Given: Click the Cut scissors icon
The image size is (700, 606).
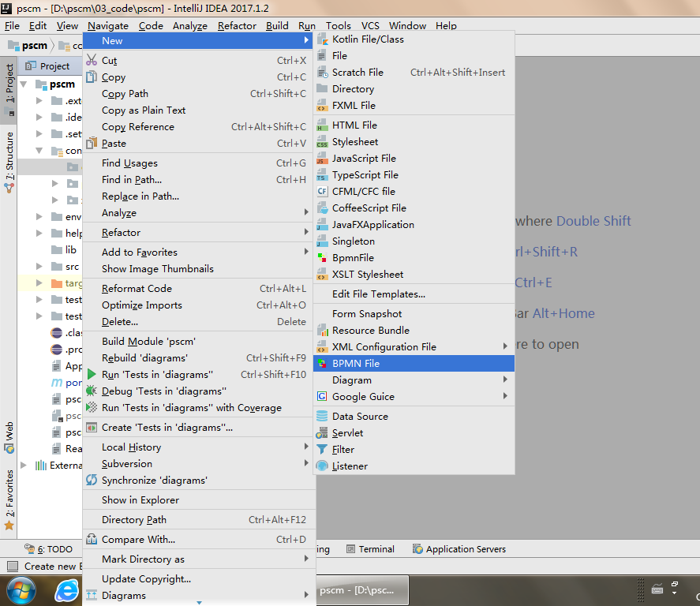Looking at the screenshot, I should [92, 60].
